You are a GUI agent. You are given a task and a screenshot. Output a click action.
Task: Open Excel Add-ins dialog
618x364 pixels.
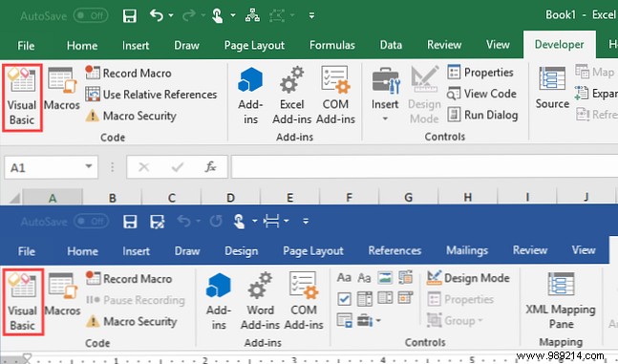point(291,96)
